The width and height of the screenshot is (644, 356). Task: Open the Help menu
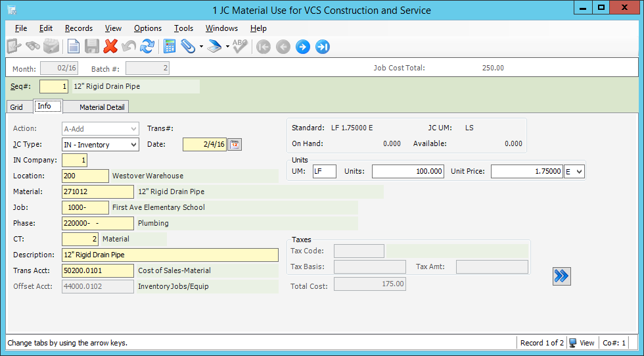(258, 28)
